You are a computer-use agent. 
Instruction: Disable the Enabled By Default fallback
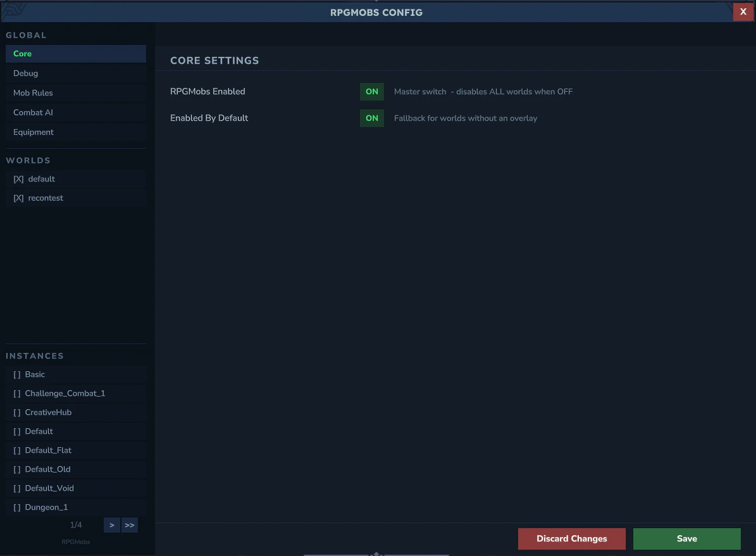[x=371, y=118]
